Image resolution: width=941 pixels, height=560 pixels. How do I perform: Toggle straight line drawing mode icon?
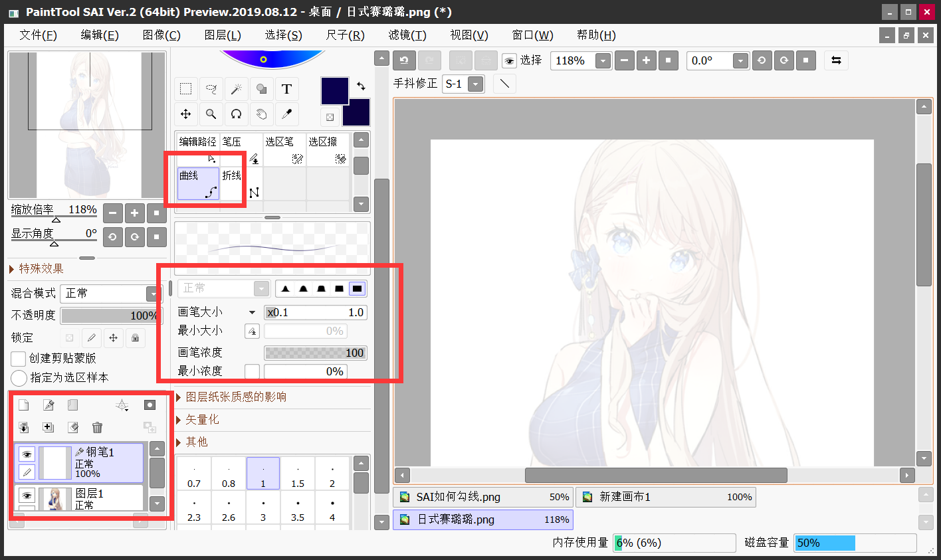coord(505,84)
